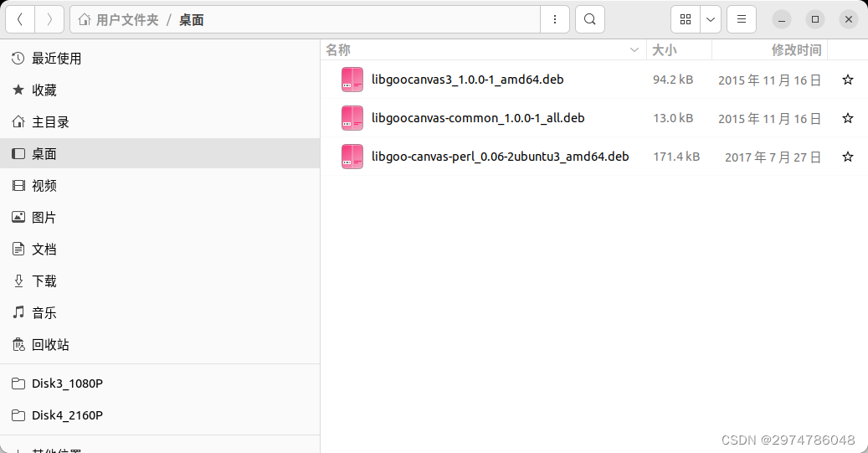
Task: Star the libgoocanvas-common_1.0.0-1_all.deb file
Action: (848, 118)
